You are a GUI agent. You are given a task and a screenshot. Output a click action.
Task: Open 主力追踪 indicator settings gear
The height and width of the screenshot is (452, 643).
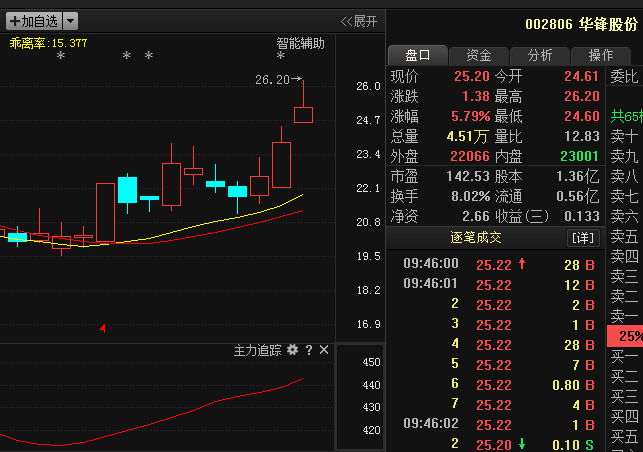click(292, 350)
